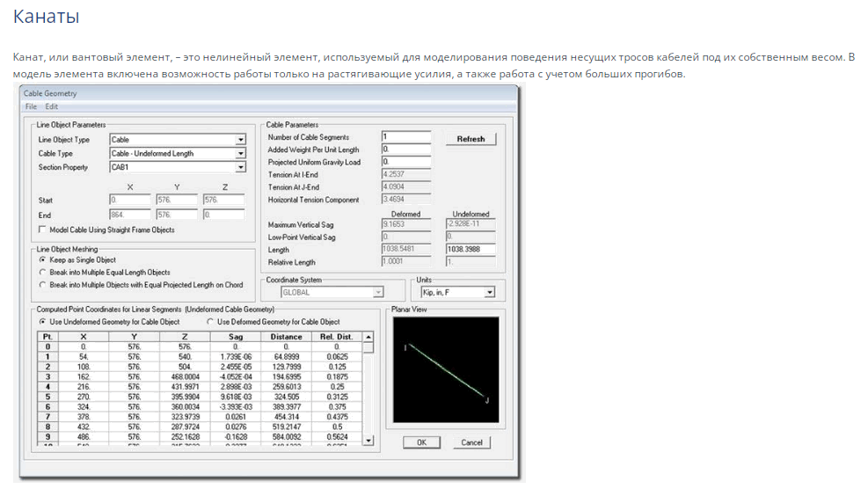
Task: Click the Number of Cable Segments field
Action: point(405,137)
